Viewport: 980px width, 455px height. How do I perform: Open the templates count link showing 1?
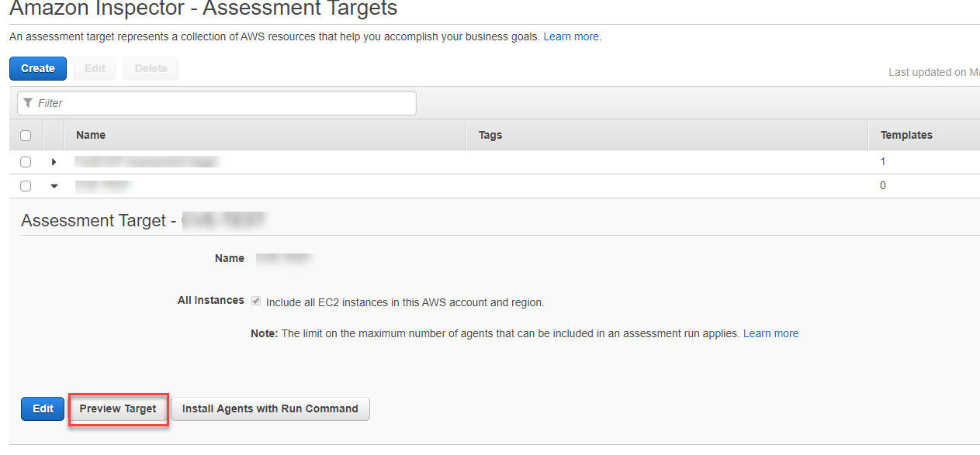(882, 161)
